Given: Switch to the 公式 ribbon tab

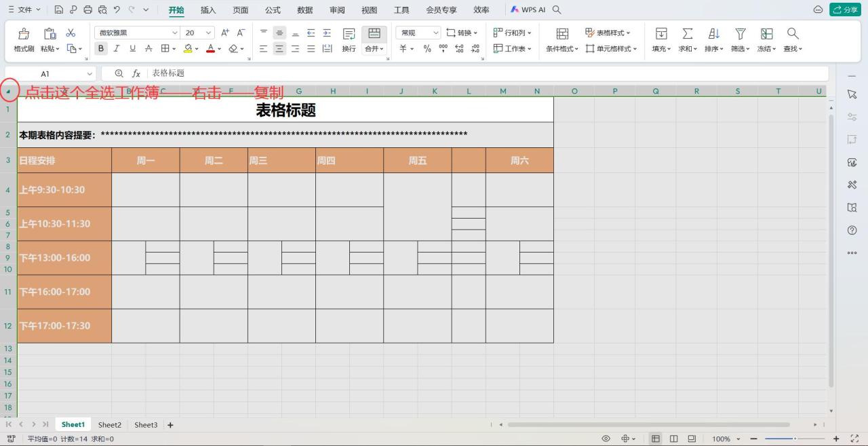Looking at the screenshot, I should coord(273,10).
